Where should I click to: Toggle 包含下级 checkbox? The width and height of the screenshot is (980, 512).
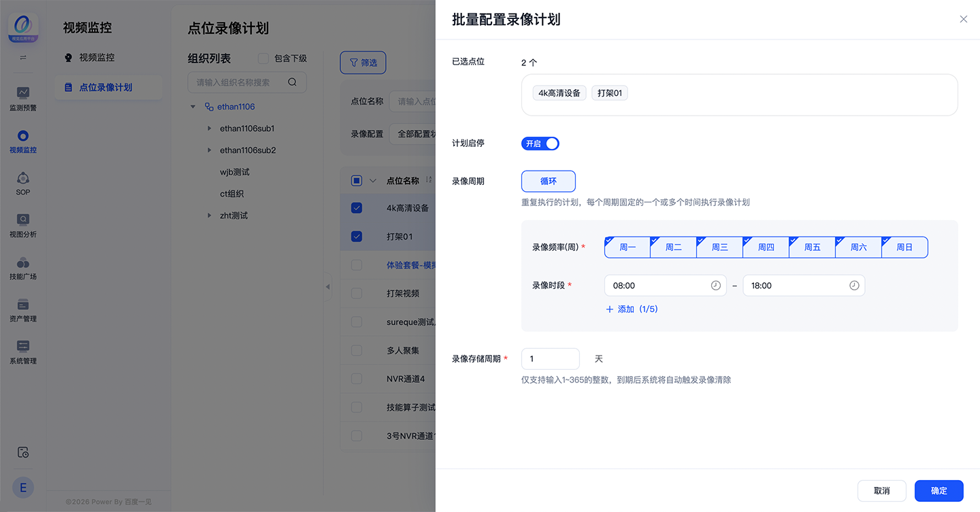pyautogui.click(x=263, y=58)
